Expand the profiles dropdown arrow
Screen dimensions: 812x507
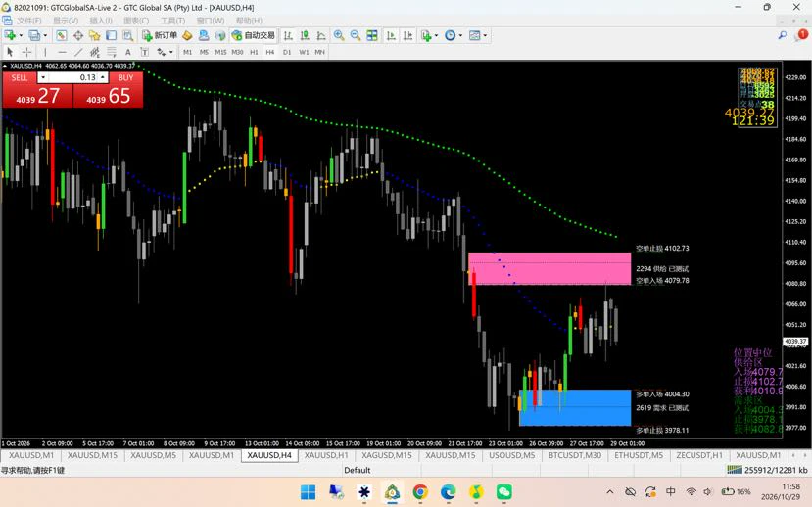pyautogui.click(x=45, y=35)
